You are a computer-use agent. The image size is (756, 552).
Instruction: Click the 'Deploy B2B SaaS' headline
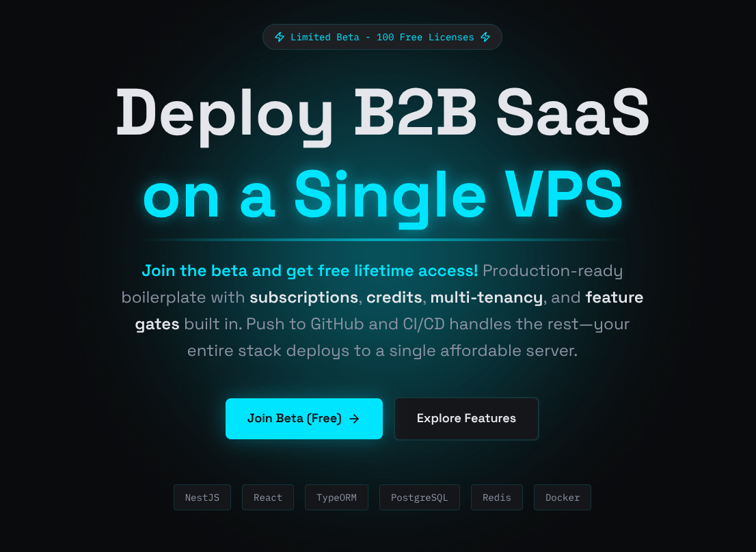point(383,115)
